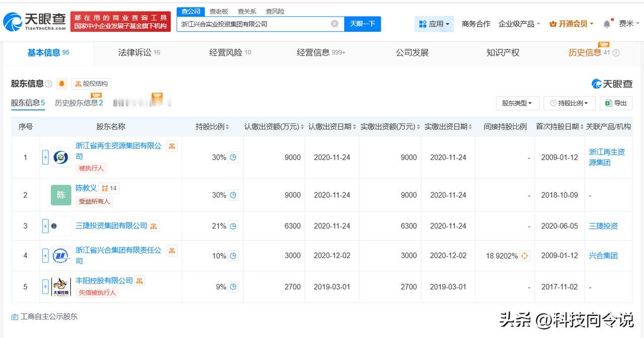Expand 丰阳控股 row with plus button
This screenshot has width=644, height=338.
(45, 287)
